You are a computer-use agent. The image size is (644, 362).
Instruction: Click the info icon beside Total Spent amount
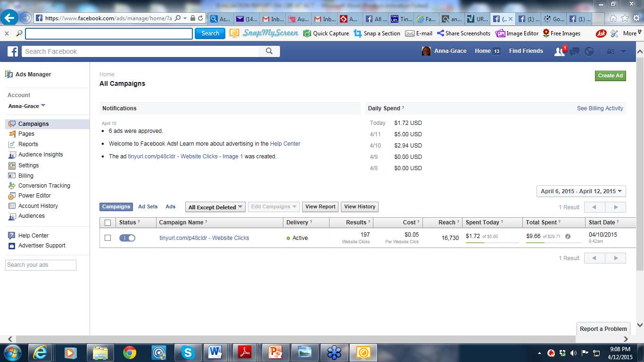click(x=568, y=237)
